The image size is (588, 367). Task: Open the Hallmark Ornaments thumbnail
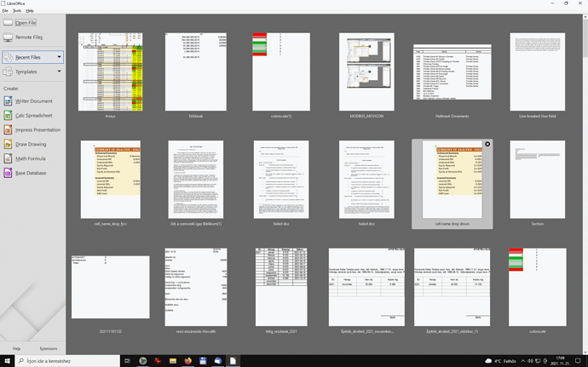tap(453, 72)
